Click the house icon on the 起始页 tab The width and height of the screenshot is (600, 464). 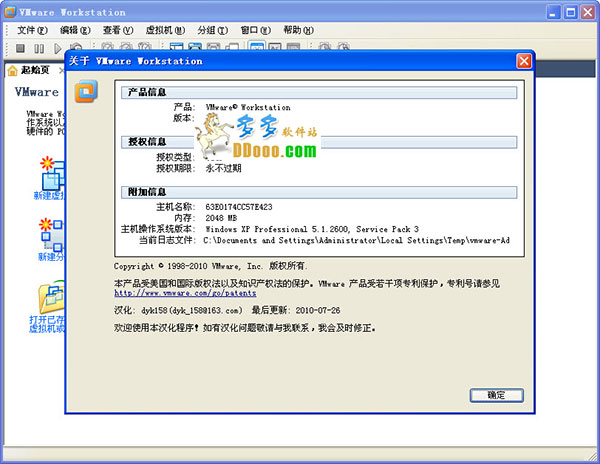13,70
